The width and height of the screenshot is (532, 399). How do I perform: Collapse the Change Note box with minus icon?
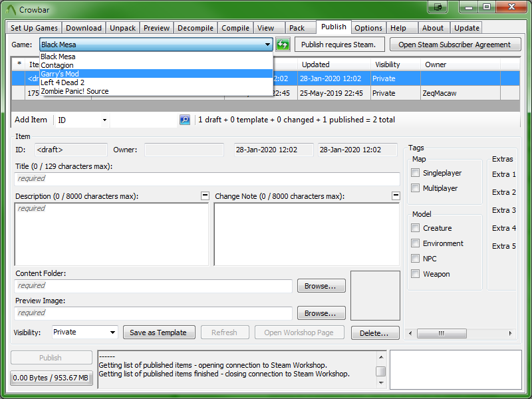click(396, 196)
